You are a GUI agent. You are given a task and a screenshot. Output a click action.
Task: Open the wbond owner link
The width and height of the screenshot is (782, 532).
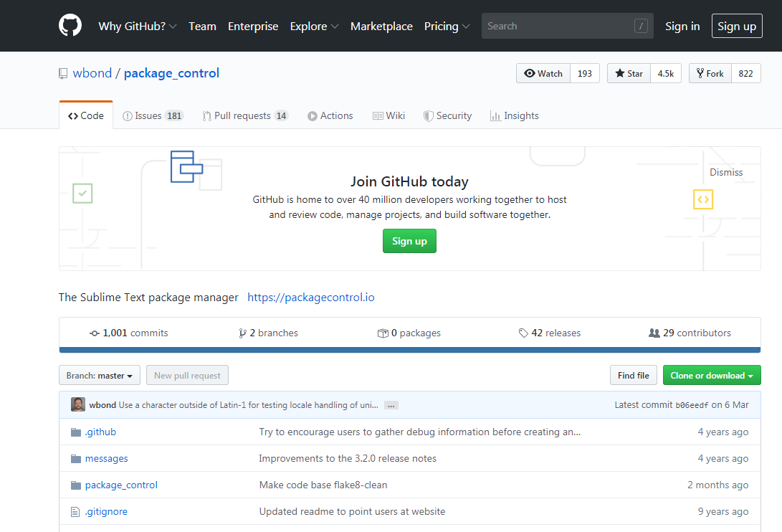(x=92, y=73)
